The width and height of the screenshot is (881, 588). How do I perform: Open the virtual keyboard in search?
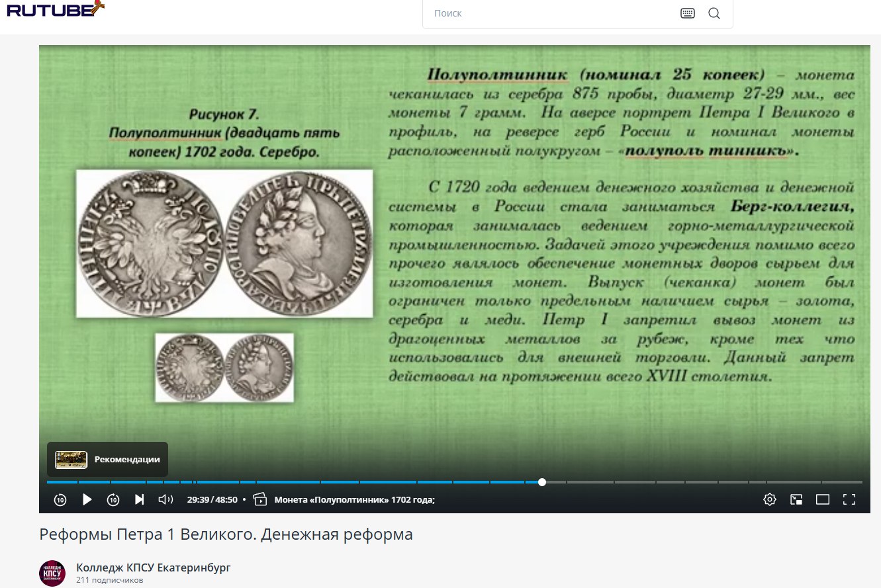click(688, 13)
